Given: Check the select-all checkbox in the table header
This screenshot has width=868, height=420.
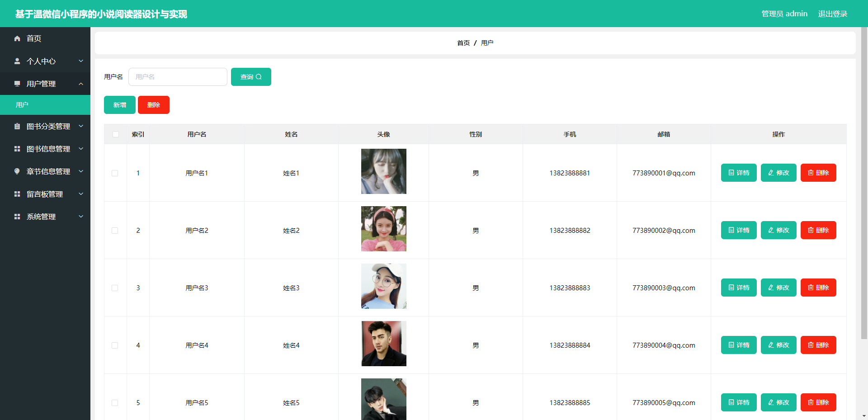Looking at the screenshot, I should point(115,134).
